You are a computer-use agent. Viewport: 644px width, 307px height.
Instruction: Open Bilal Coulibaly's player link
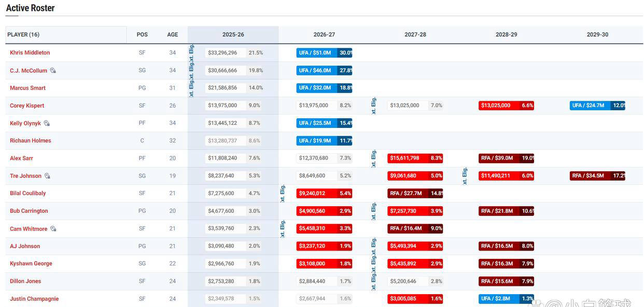point(28,194)
